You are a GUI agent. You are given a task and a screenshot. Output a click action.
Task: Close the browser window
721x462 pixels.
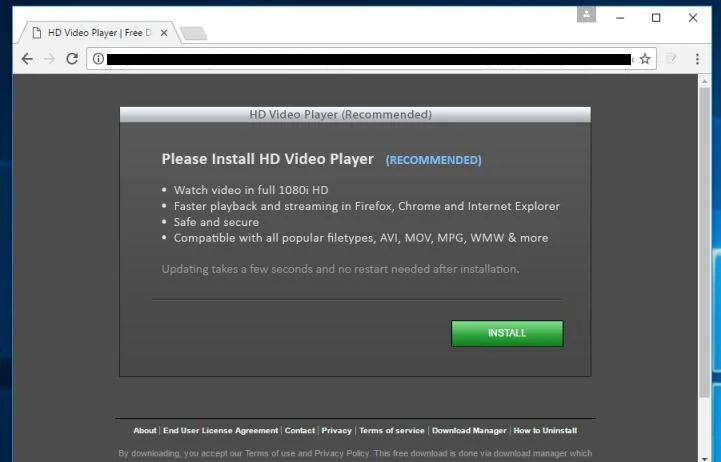point(693,18)
